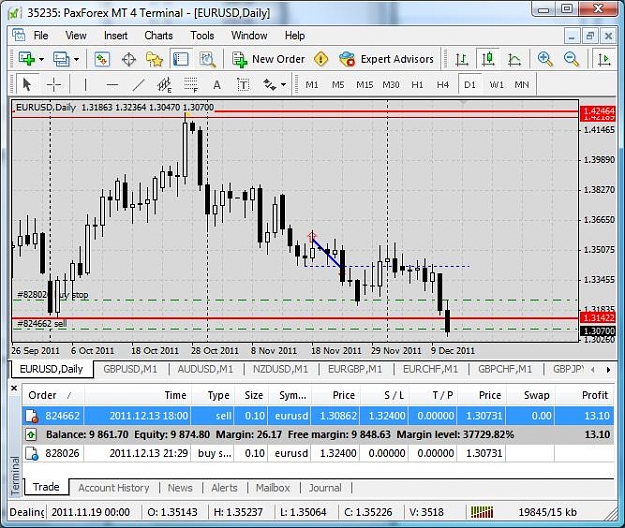This screenshot has height=528, width=625.
Task: Select the Crosshair tool
Action: 54,84
